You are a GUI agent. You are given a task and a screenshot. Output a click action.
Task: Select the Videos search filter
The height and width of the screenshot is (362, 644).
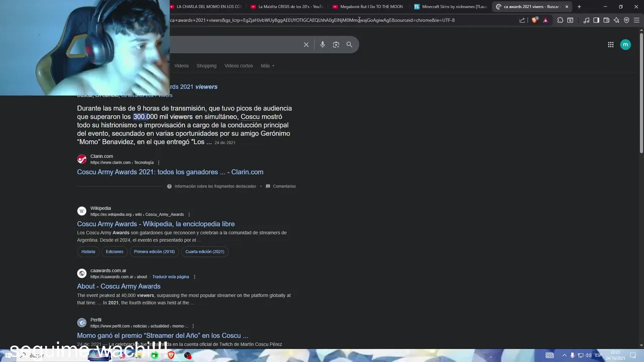click(181, 66)
